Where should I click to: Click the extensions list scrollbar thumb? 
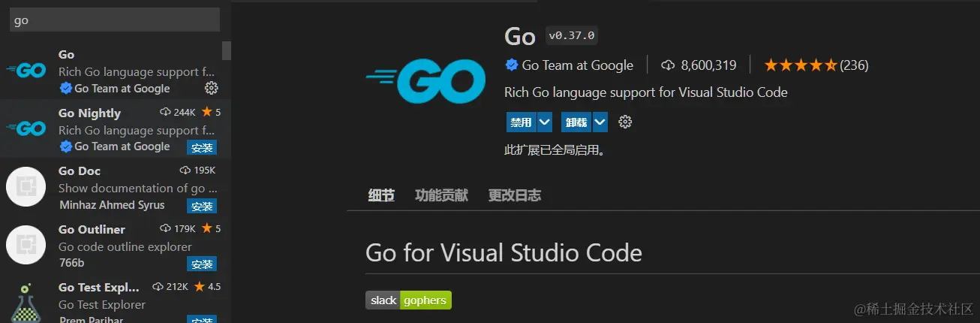pos(227,50)
